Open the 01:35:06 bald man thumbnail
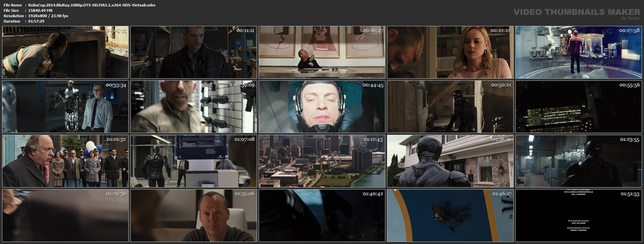 194,215
